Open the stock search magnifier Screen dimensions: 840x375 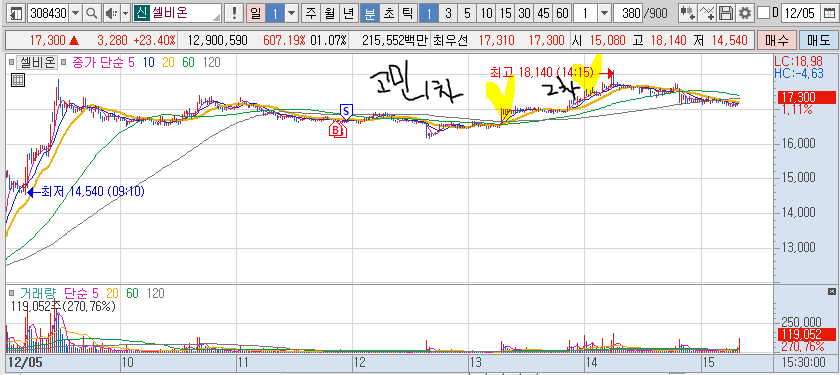coord(92,13)
